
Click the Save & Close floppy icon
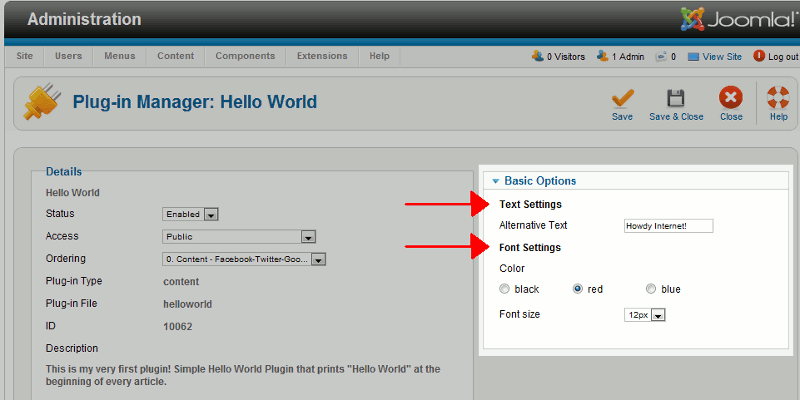pos(676,98)
